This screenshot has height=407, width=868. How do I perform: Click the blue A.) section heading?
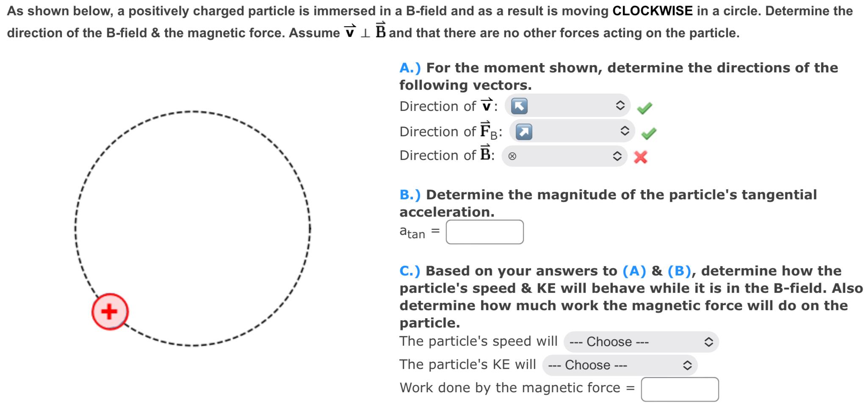pos(409,67)
